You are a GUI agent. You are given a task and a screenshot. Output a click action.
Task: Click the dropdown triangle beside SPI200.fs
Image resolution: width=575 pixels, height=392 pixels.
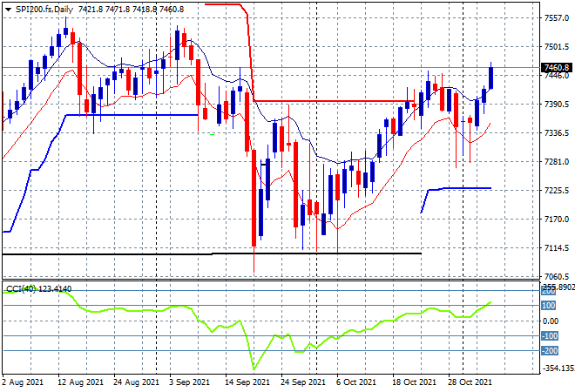pyautogui.click(x=8, y=10)
